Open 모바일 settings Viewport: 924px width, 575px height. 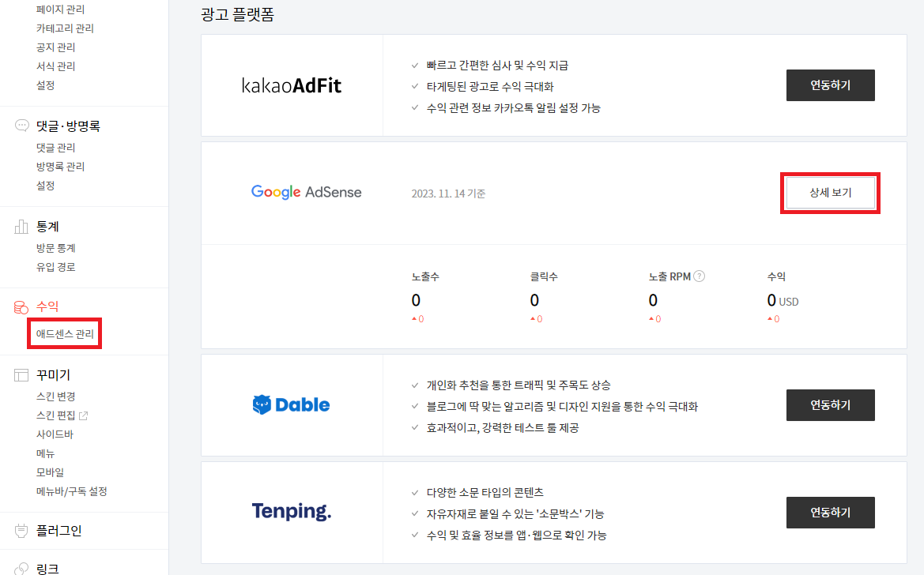pyautogui.click(x=50, y=472)
